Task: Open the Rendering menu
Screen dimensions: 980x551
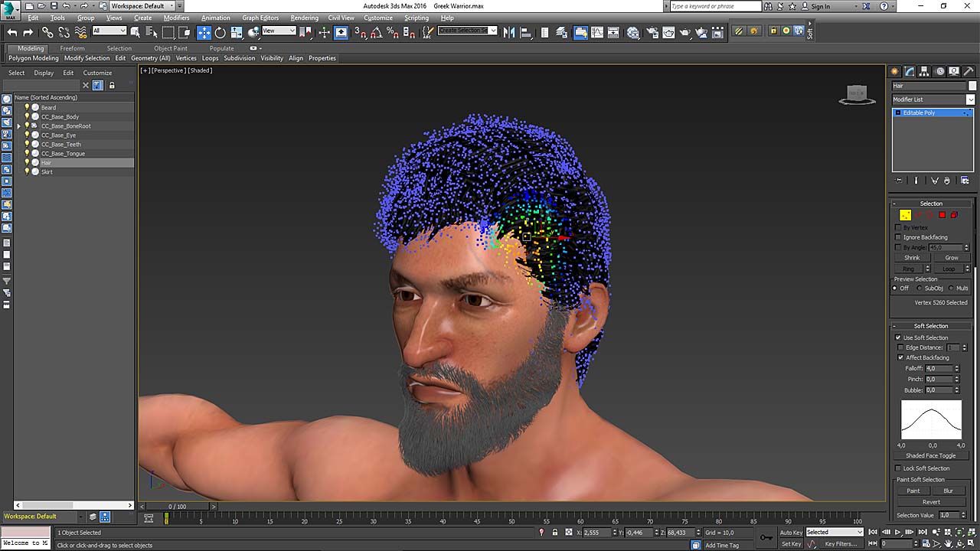Action: click(304, 18)
